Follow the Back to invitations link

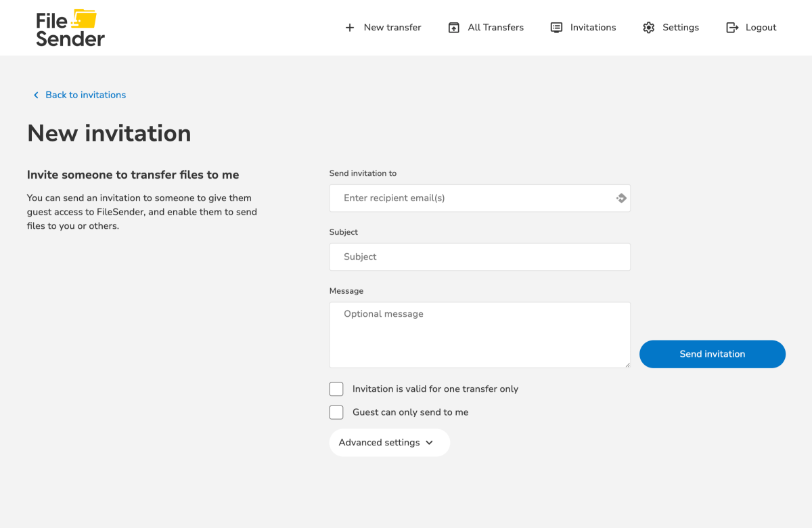pos(85,95)
